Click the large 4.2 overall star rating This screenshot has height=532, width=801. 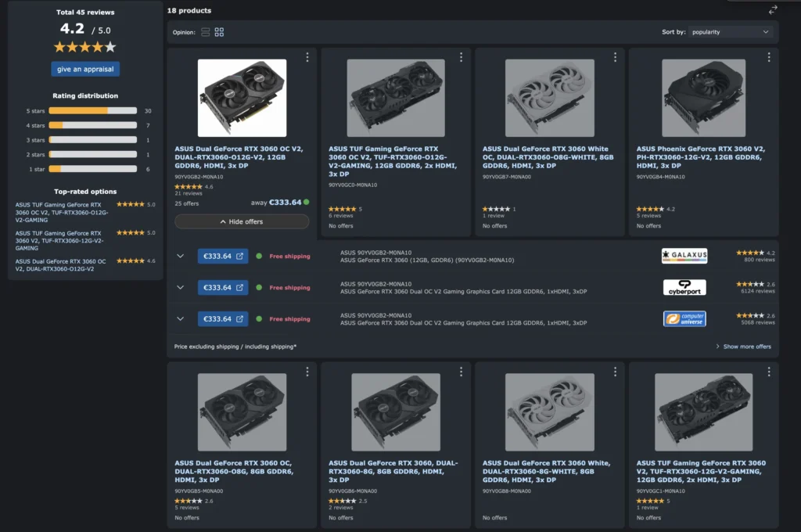coord(85,47)
